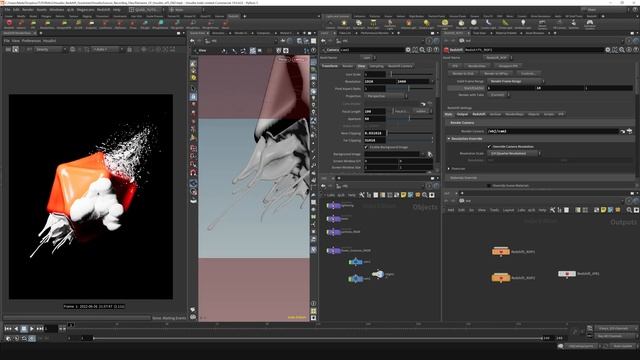Open the Resolution presets dropdown arrow
This screenshot has height=360, width=640.
(x=432, y=81)
